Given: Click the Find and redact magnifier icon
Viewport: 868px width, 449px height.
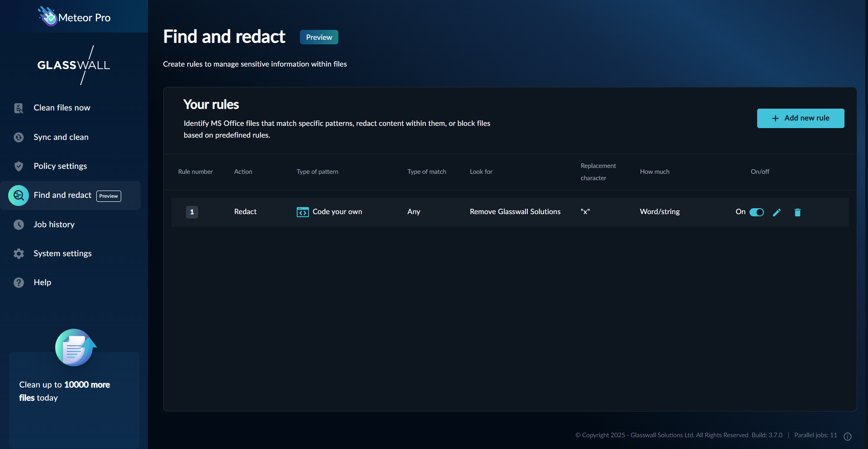Looking at the screenshot, I should pos(19,196).
